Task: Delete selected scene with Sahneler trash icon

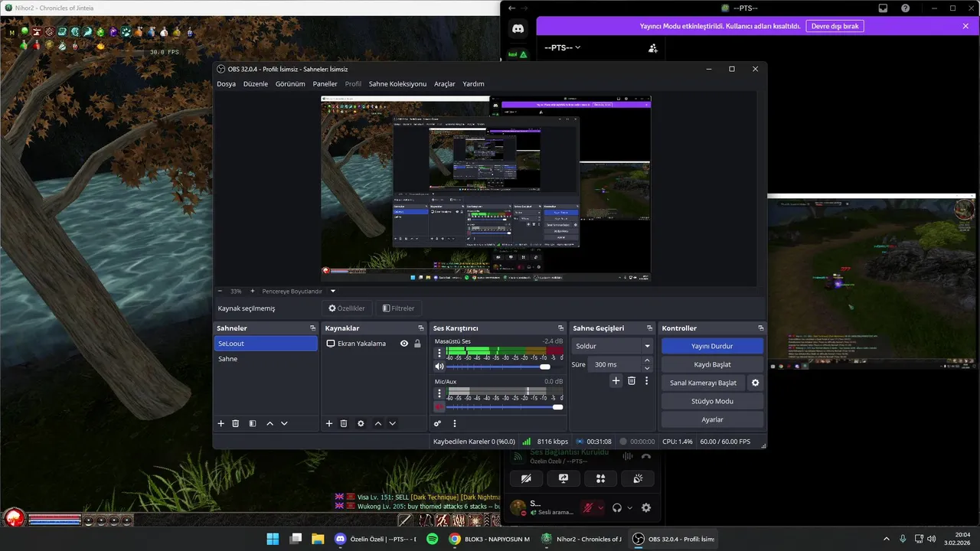Action: coord(236,423)
